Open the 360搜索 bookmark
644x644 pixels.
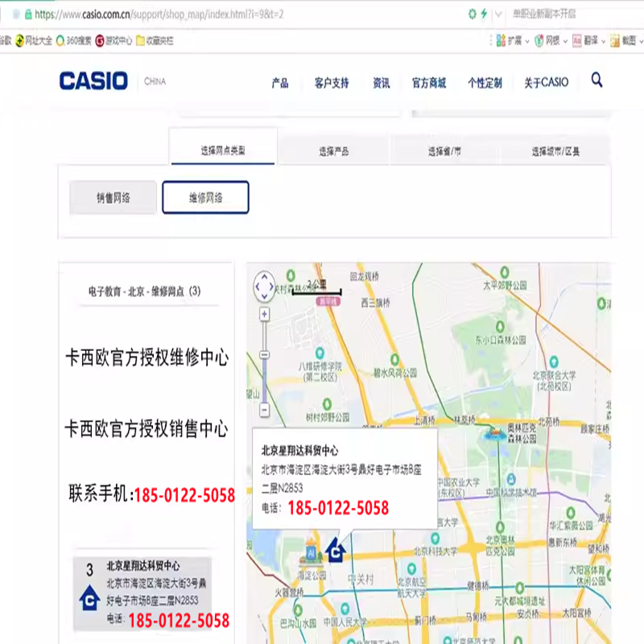pos(73,40)
